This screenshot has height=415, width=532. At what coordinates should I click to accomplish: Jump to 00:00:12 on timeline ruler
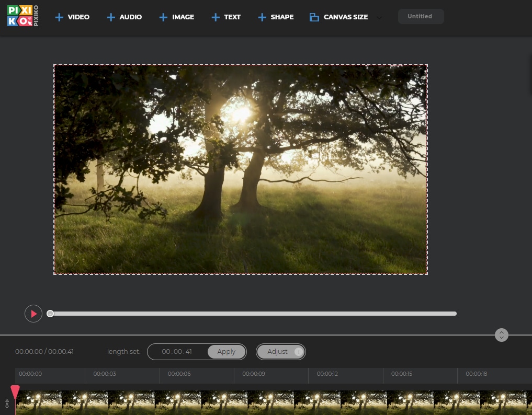tap(327, 374)
